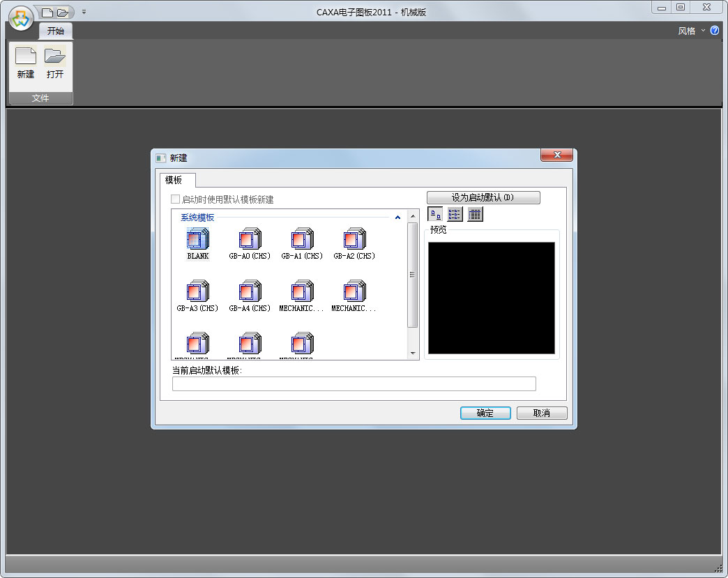The height and width of the screenshot is (578, 728).
Task: Click the quick-access Open folder icon
Action: (x=63, y=13)
